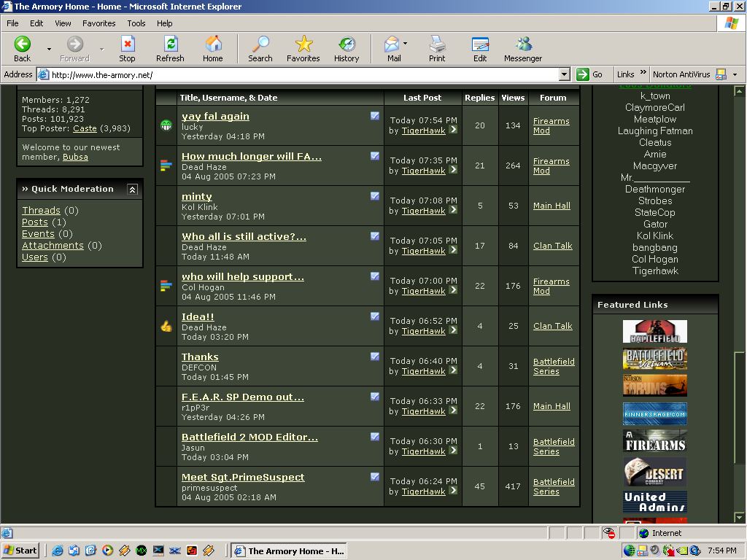Open the F.E.A.R. SP Demo out thread
747x560 pixels.
pos(242,397)
